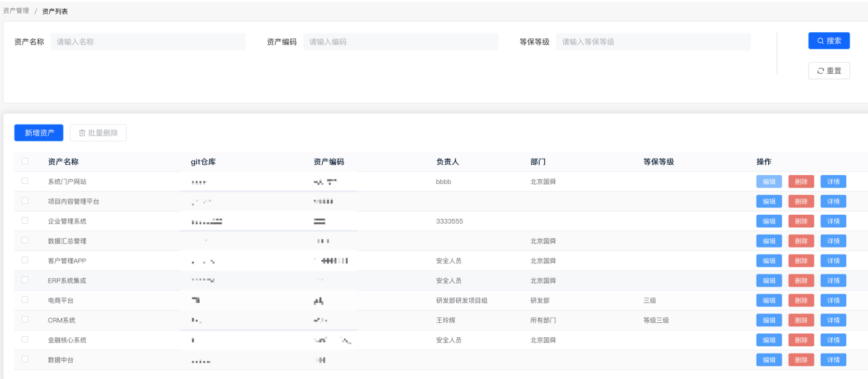Screen dimensions: 868x379
Task: View details of 项目内容管理平台
Action: point(833,201)
